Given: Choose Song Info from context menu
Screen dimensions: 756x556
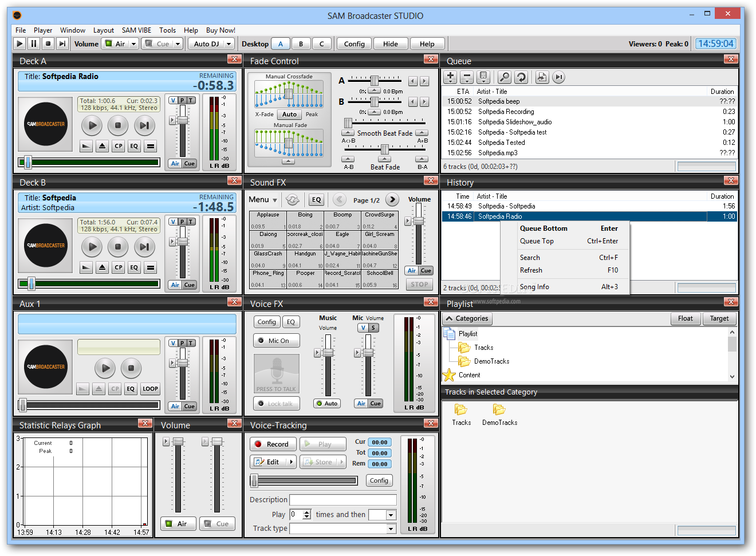Looking at the screenshot, I should 565,287.
